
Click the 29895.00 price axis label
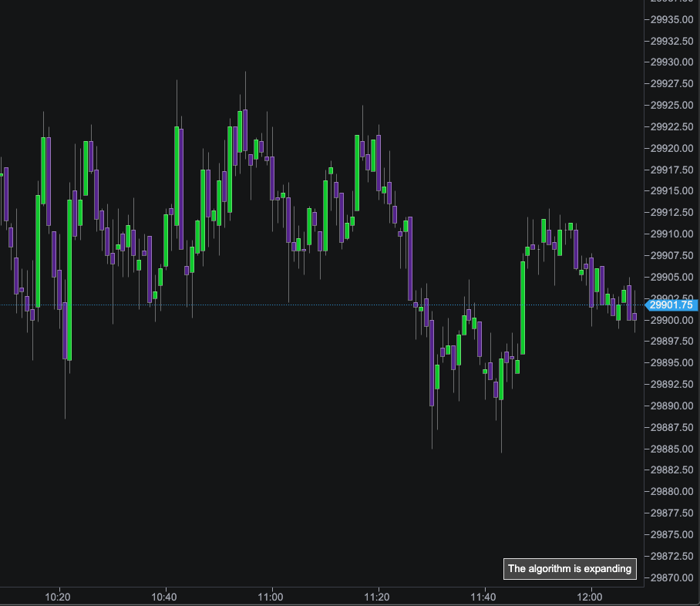tap(672, 362)
